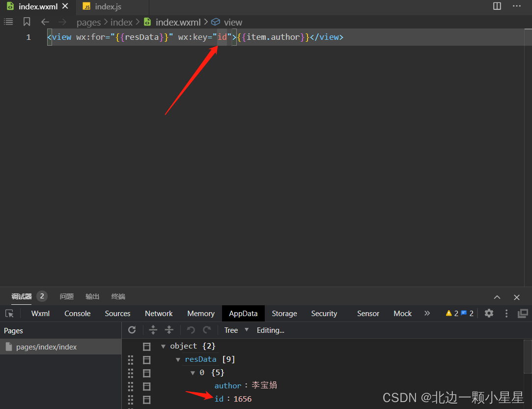Open the 调试器 debugger panel tab
This screenshot has width=532, height=409.
pos(22,296)
